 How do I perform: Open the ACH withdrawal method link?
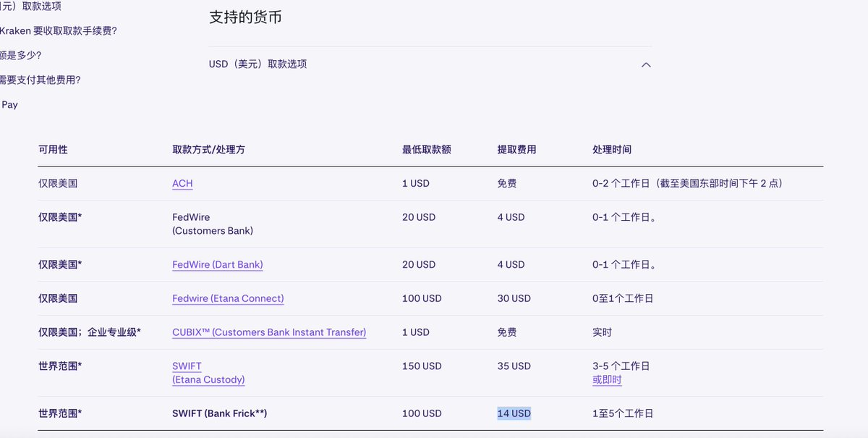tap(182, 183)
